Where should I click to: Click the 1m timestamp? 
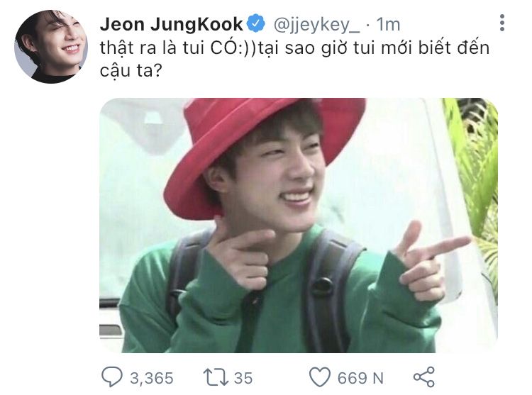pyautogui.click(x=389, y=25)
